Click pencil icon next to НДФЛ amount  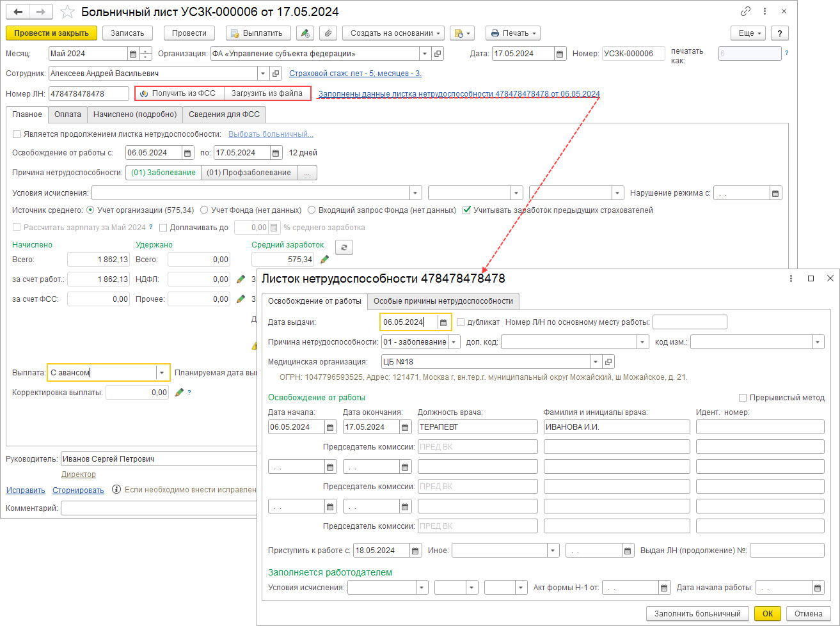click(241, 279)
